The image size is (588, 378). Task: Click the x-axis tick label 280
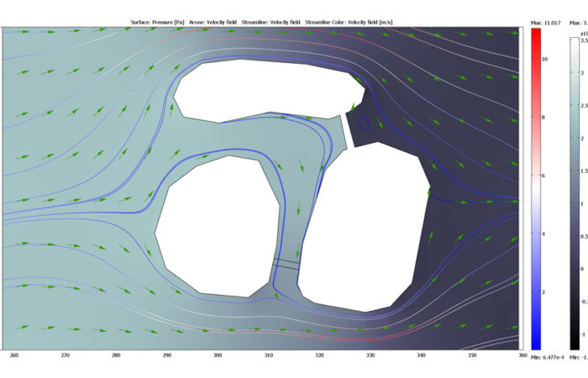pos(116,355)
